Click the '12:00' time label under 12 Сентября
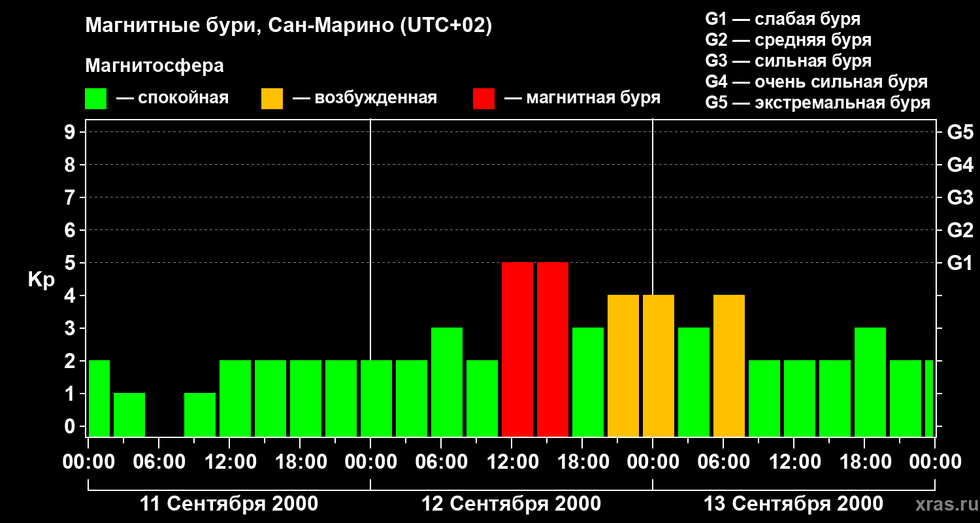Image resolution: width=980 pixels, height=523 pixels. click(x=512, y=462)
